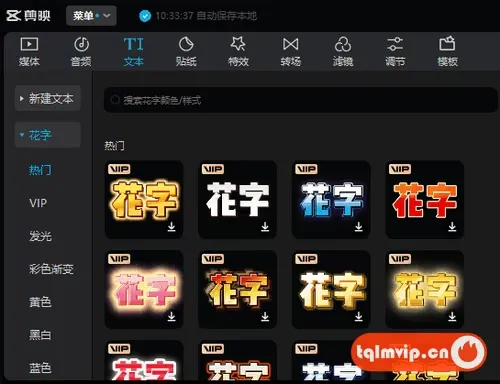Click VIP badge on orange-red 花字

pyautogui.click(x=400, y=169)
